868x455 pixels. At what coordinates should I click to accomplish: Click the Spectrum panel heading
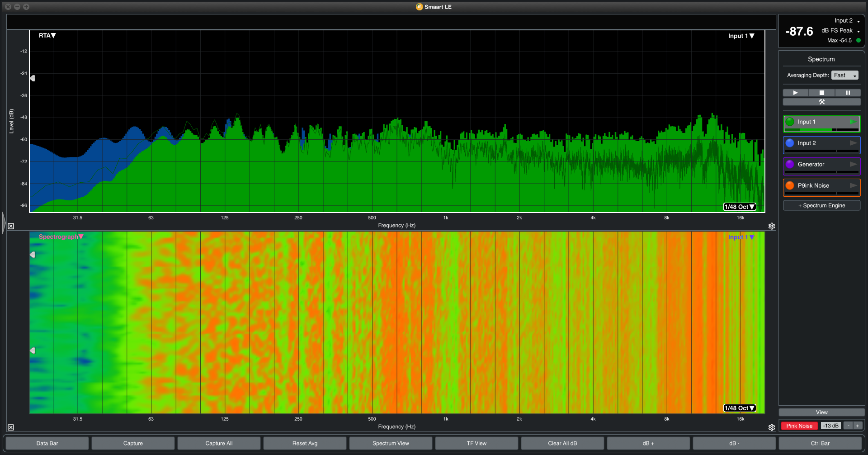click(821, 59)
